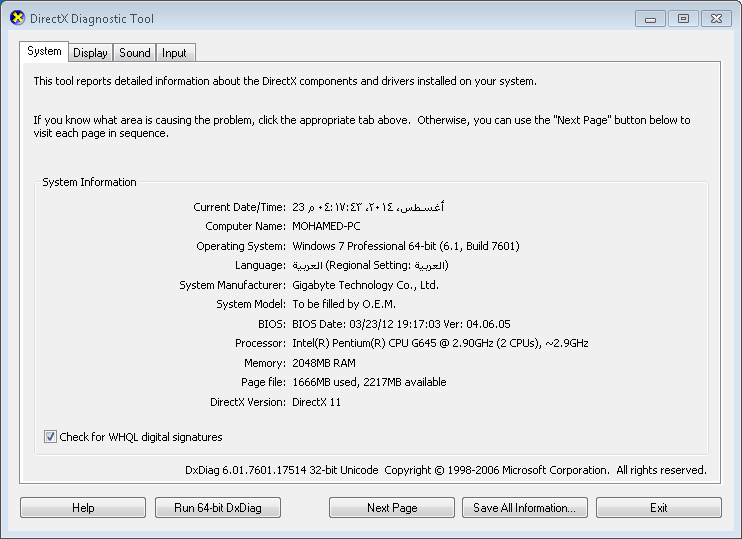Click the Copyright Microsoft Corporation text
The image size is (742, 539).
tap(545, 470)
